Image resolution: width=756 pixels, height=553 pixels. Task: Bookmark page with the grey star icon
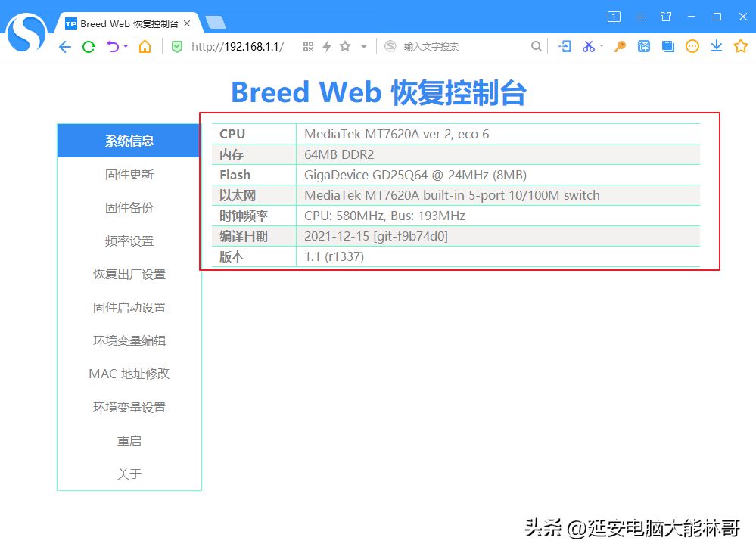(x=345, y=46)
